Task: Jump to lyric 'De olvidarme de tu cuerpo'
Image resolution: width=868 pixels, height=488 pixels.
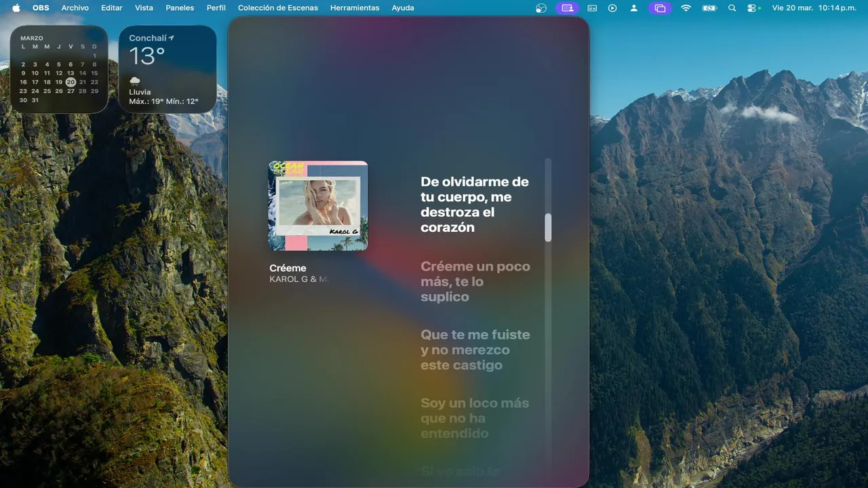Action: (475, 205)
